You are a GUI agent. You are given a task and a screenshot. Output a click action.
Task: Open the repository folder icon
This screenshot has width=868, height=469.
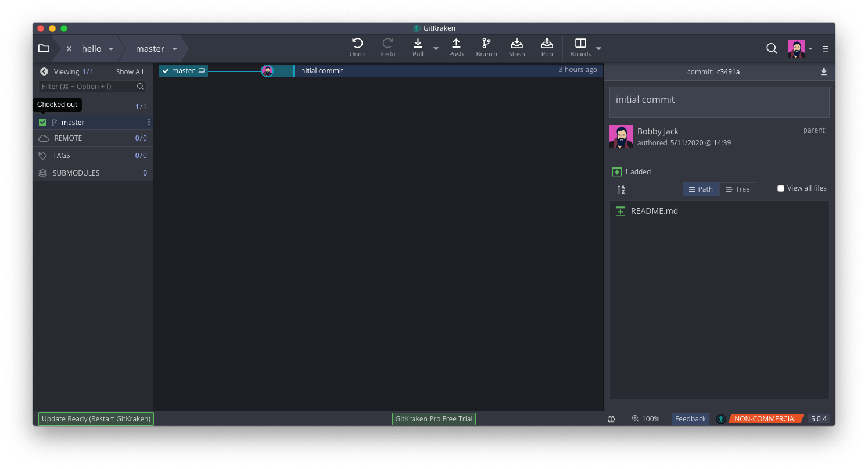[x=44, y=48]
